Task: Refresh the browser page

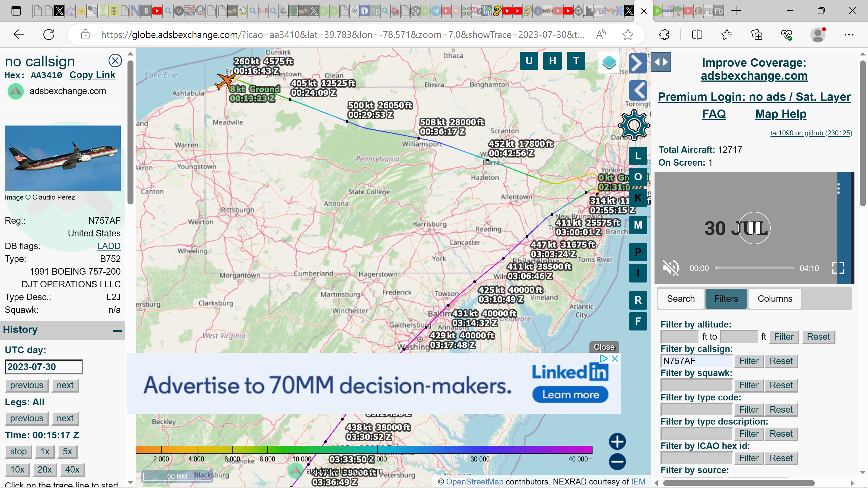Action: [x=49, y=34]
